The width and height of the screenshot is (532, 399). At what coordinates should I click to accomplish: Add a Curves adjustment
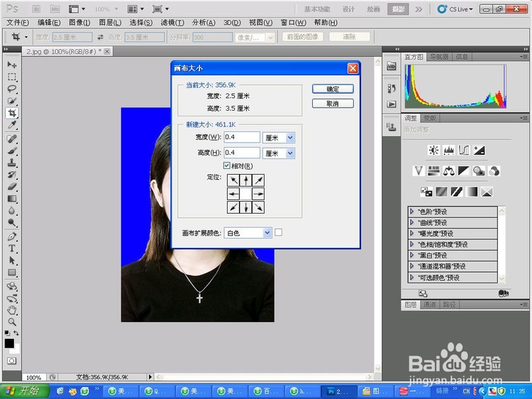(x=464, y=150)
